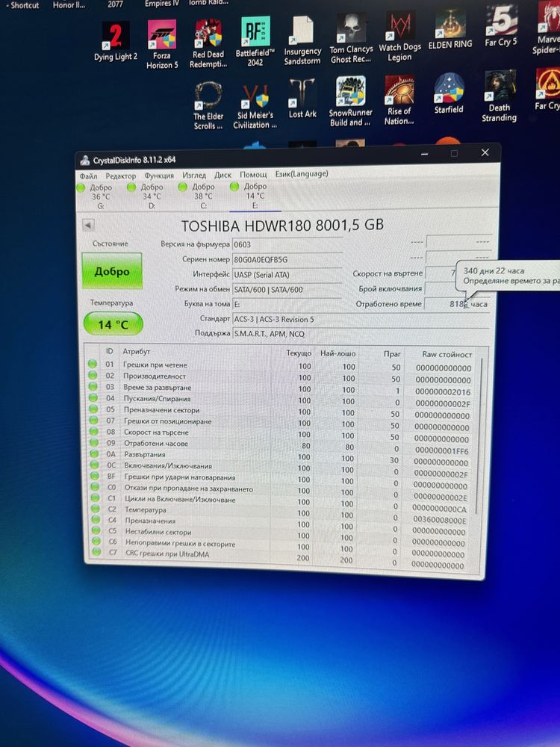Launch Lost Ark desktop shortcut

pyautogui.click(x=302, y=99)
